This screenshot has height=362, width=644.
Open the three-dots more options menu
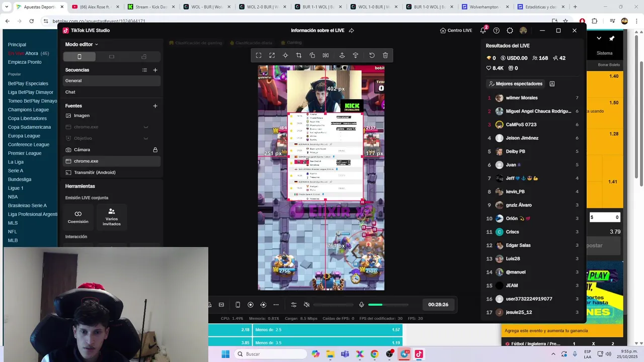pyautogui.click(x=276, y=305)
